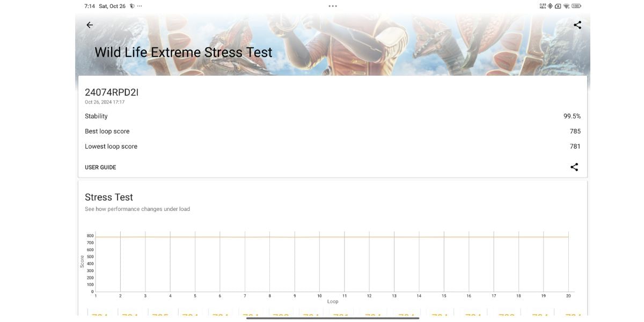Share the 24074RPD2I result card
This screenshot has width=644, height=322.
point(574,167)
